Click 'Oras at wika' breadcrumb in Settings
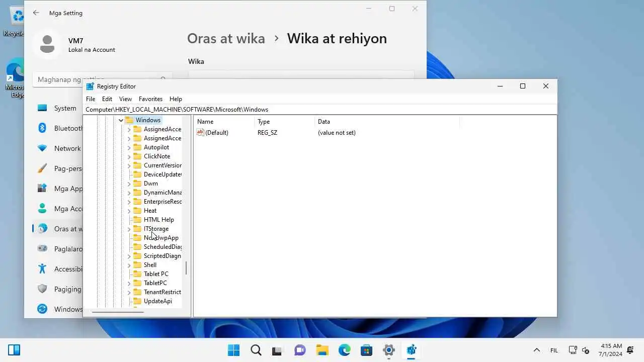The height and width of the screenshot is (362, 644). point(226,39)
